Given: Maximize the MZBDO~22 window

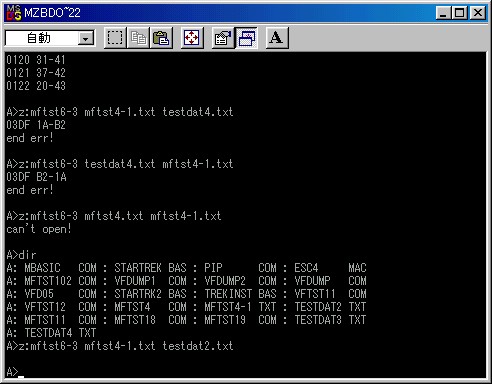Looking at the screenshot, I should click(x=459, y=13).
